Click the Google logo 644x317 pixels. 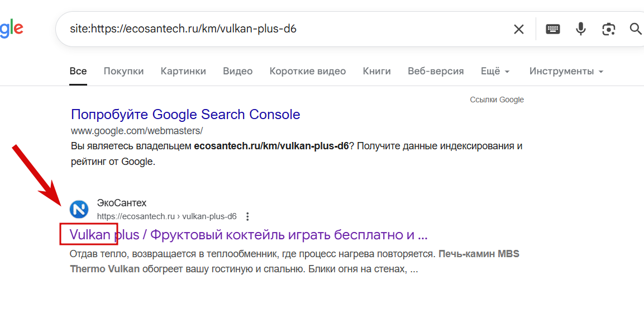point(12,30)
